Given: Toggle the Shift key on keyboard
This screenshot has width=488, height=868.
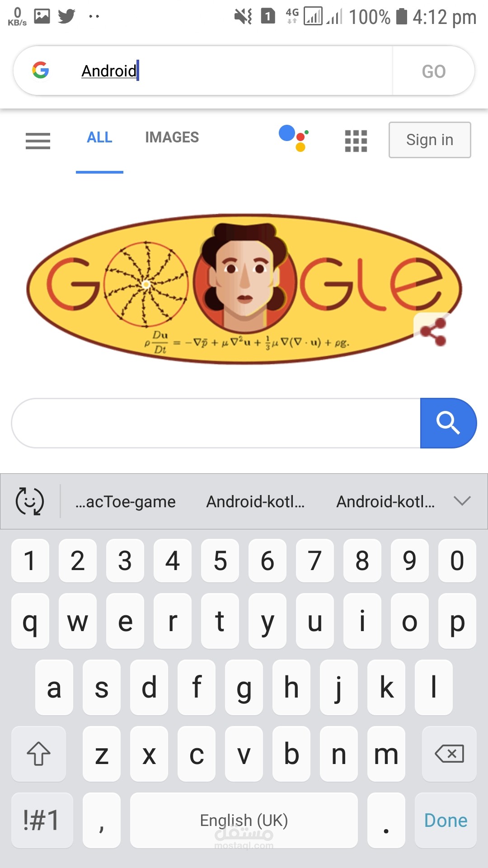Looking at the screenshot, I should (38, 754).
